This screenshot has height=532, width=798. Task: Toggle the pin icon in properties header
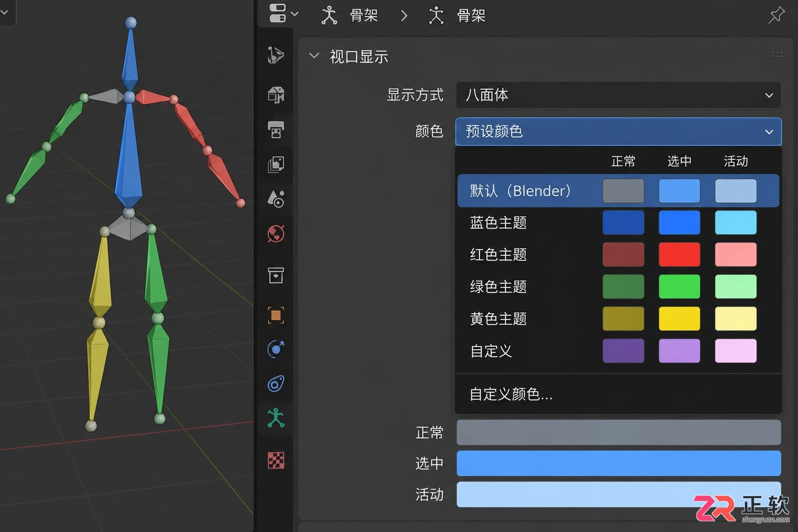pyautogui.click(x=777, y=15)
